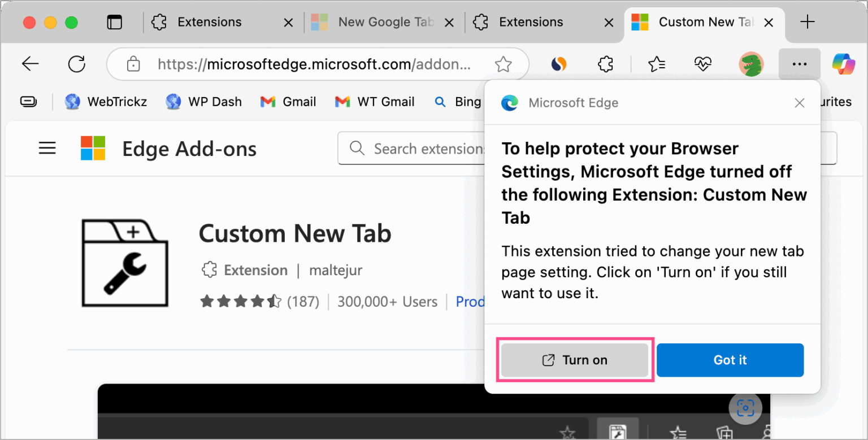Open the Extensions puzzle piece icon
The width and height of the screenshot is (868, 440).
coord(605,64)
